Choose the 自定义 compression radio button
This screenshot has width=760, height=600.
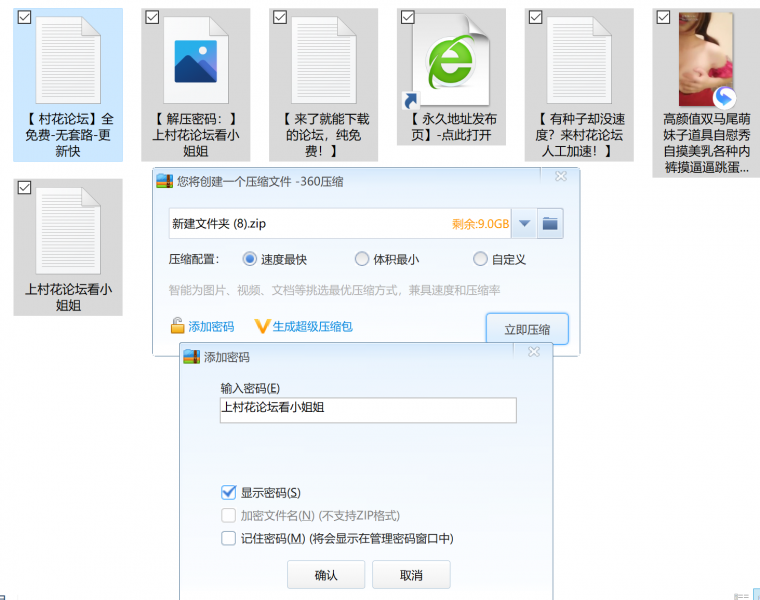point(481,259)
